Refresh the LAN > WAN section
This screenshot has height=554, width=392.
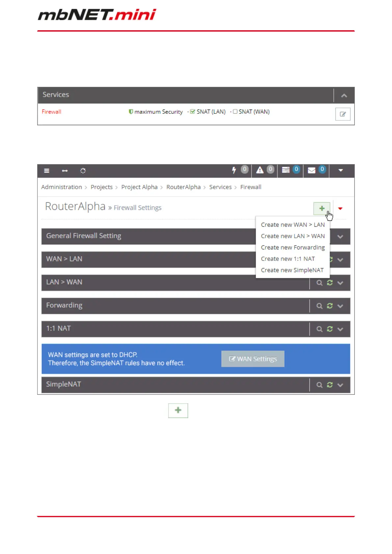coord(330,283)
